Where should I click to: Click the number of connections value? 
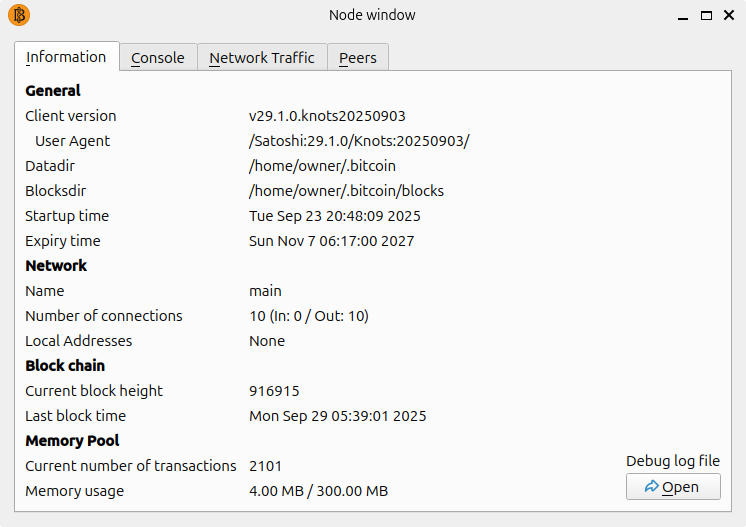point(309,316)
